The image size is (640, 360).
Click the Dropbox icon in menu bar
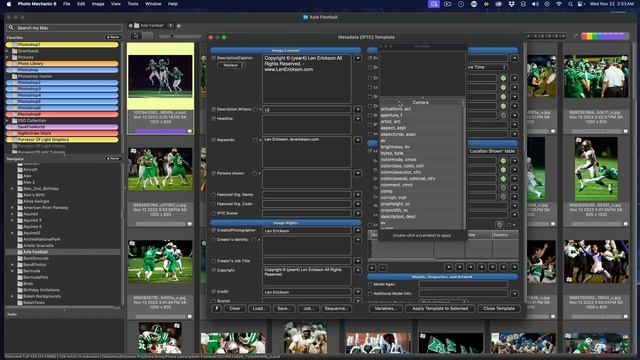(511, 4)
